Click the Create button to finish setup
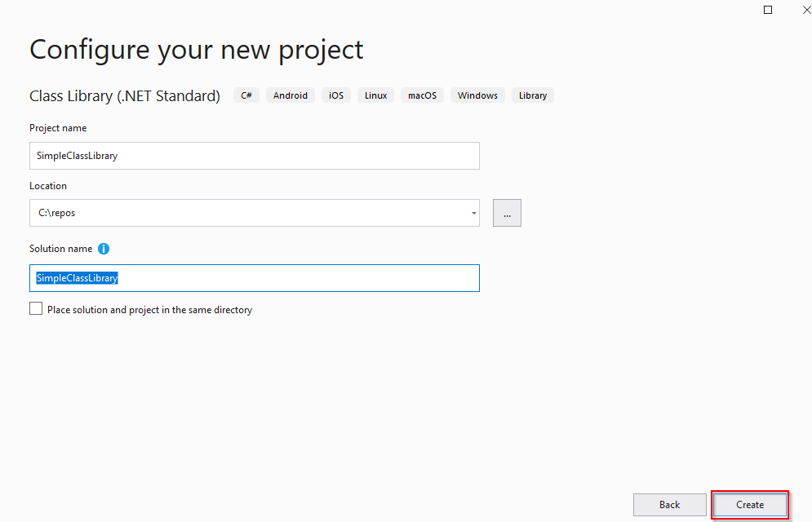Image resolution: width=812 pixels, height=522 pixels. pos(749,504)
